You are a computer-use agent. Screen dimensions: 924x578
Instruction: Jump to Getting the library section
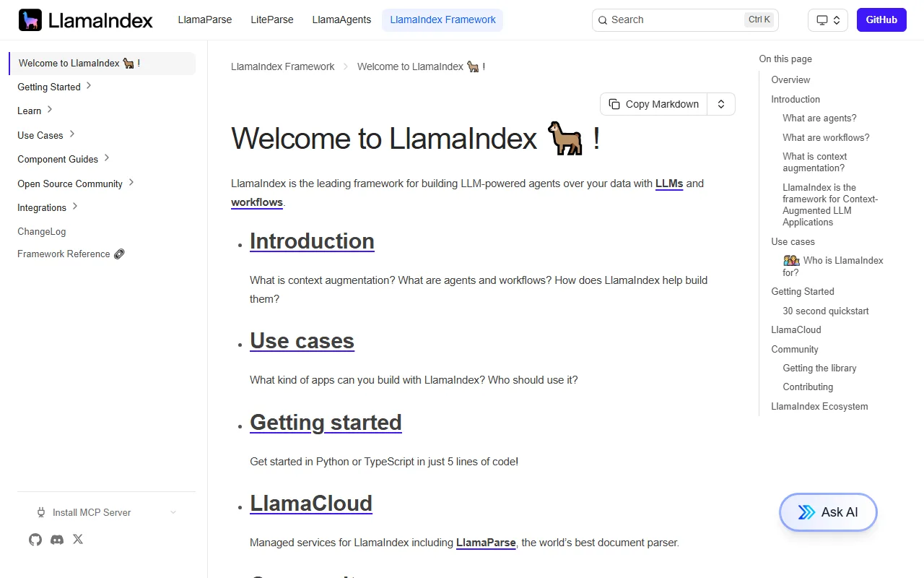coord(819,368)
